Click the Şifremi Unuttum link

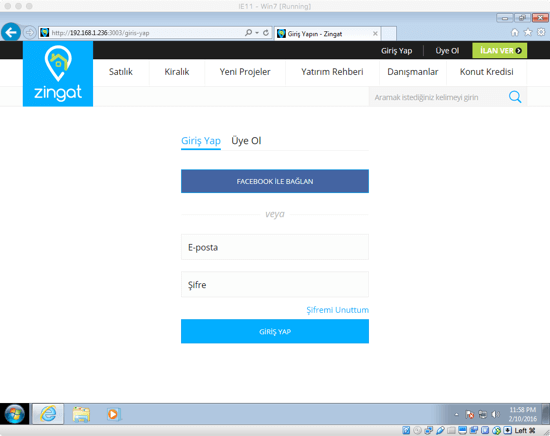click(337, 310)
